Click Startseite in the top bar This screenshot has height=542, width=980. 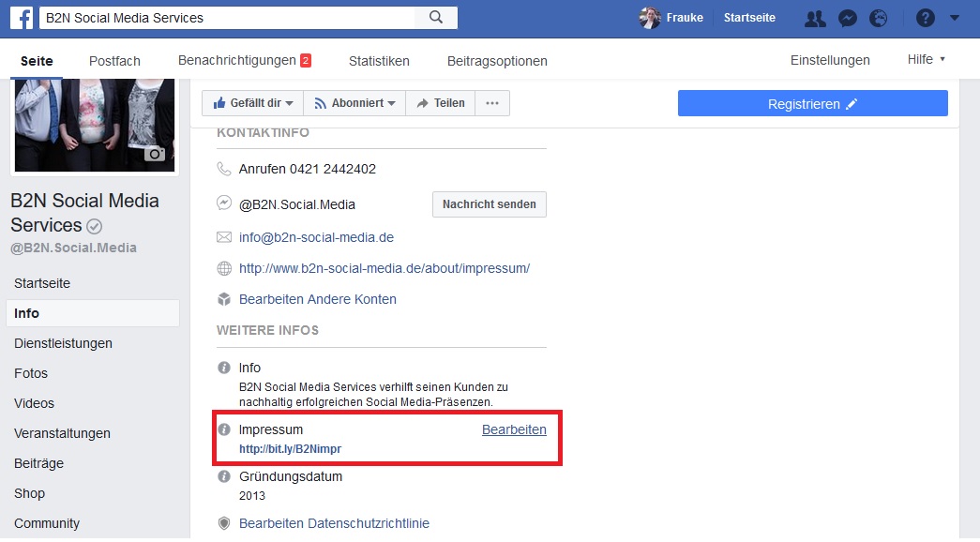pos(749,18)
